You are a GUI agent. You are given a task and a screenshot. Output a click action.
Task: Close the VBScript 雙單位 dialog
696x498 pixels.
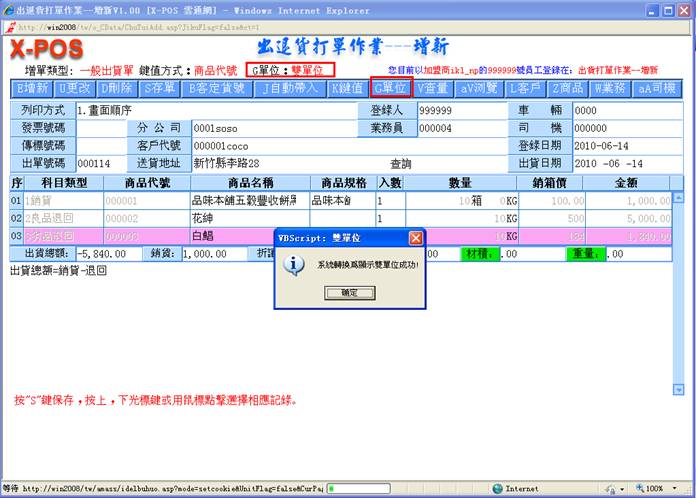416,238
